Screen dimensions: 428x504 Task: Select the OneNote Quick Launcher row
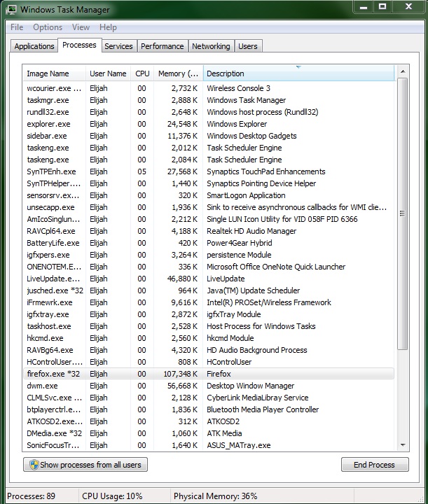[x=208, y=267]
